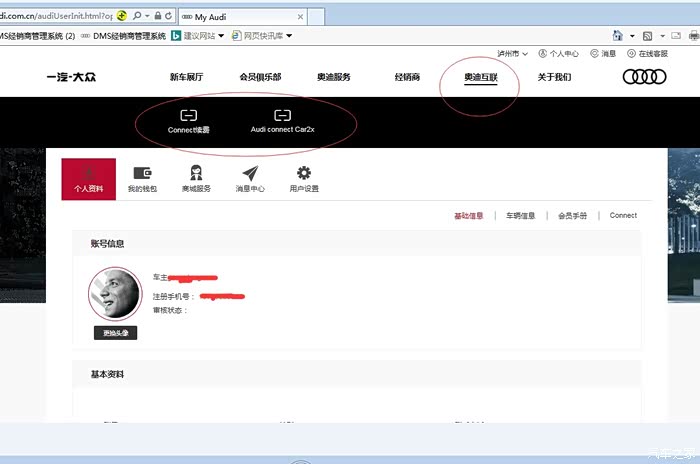Open 消息中心 paper plane icon
This screenshot has height=464, width=700.
(x=250, y=173)
